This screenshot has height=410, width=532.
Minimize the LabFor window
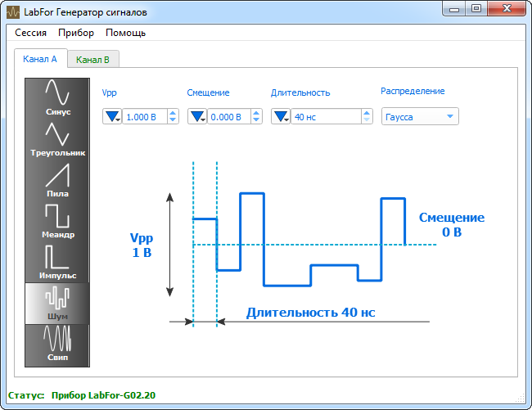[454, 9]
